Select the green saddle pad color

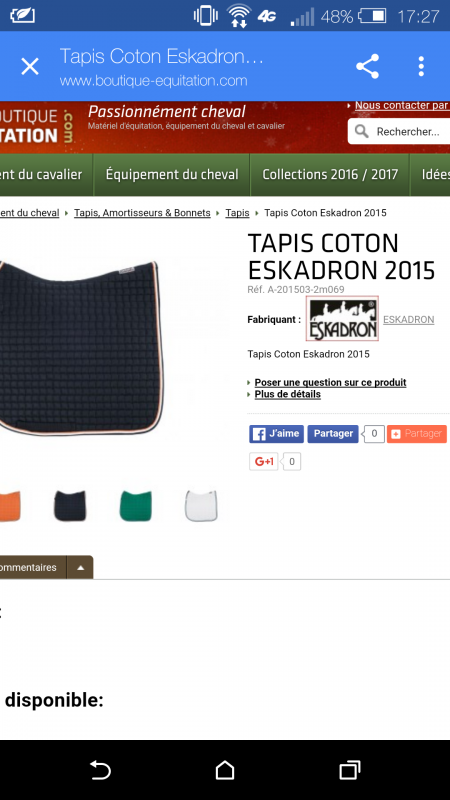(135, 505)
